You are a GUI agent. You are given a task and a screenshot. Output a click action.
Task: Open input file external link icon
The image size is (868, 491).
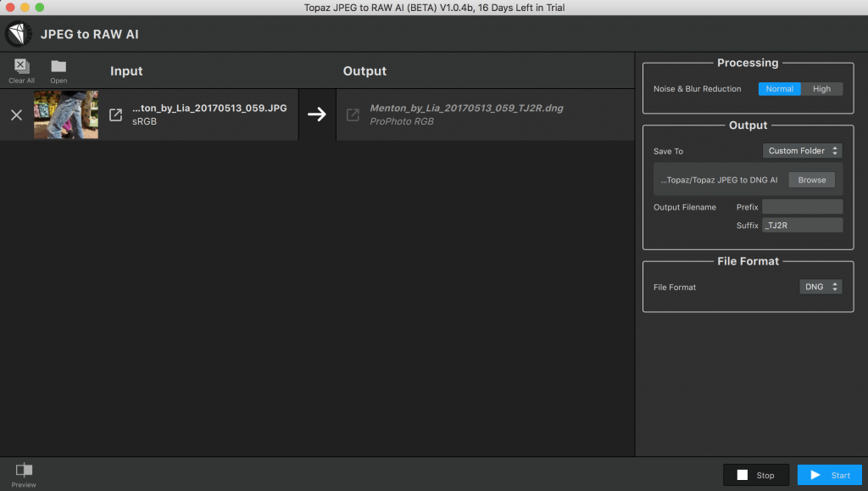[x=115, y=114]
